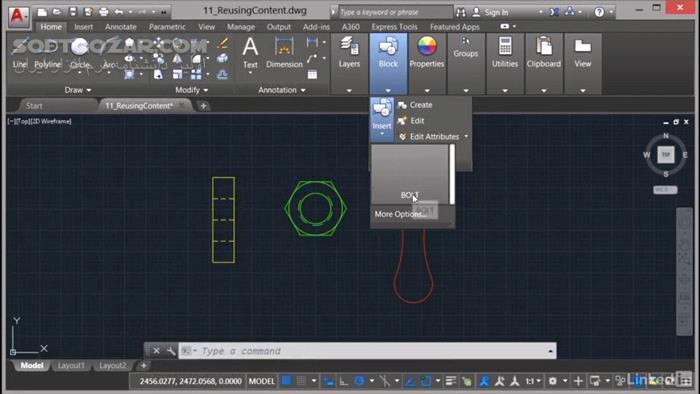Toggle MODEL space button in status bar
Viewport: 700px width, 394px height.
262,381
